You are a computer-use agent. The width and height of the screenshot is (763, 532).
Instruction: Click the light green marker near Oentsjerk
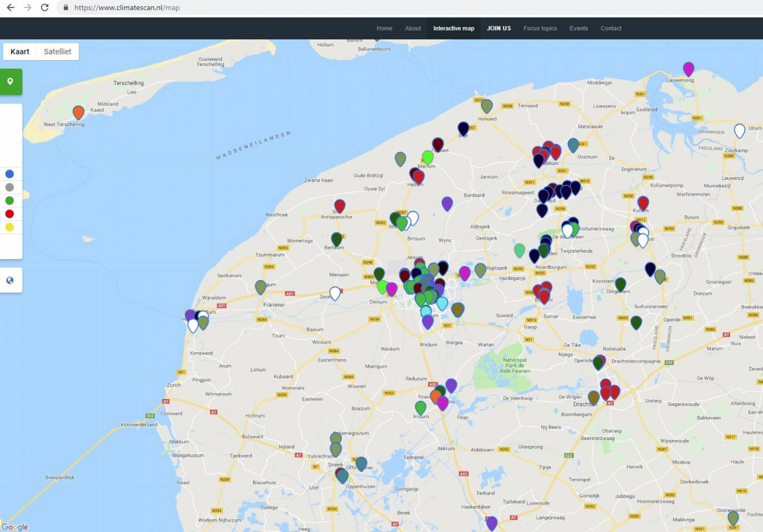(519, 250)
